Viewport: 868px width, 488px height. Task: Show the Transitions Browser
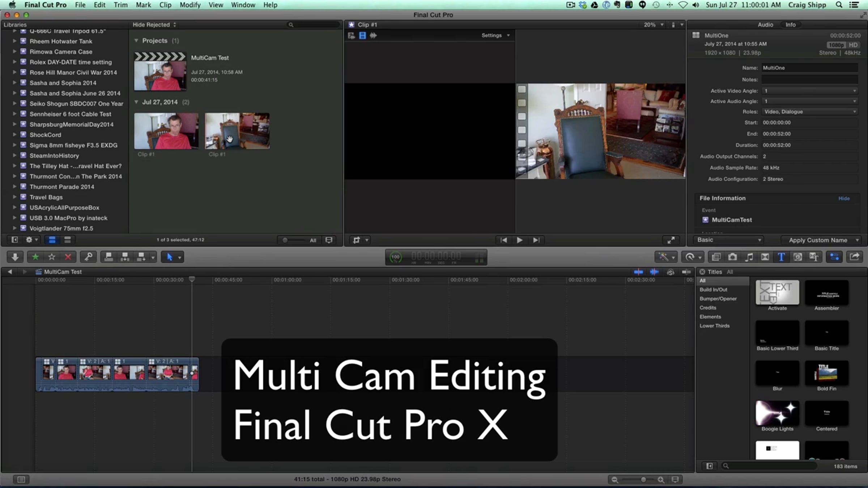point(765,257)
